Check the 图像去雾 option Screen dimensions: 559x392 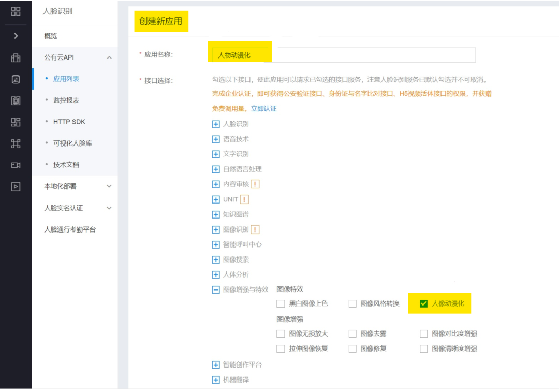click(352, 333)
